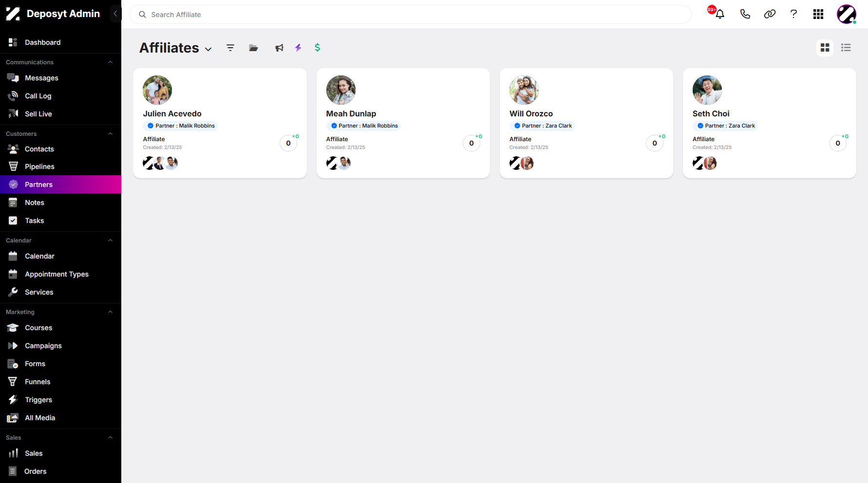The image size is (868, 483).
Task: Open the help question mark icon
Action: pyautogui.click(x=793, y=14)
